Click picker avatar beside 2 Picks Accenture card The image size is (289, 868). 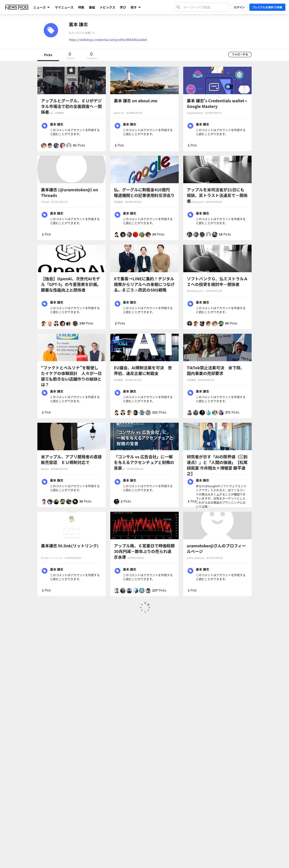point(117,501)
